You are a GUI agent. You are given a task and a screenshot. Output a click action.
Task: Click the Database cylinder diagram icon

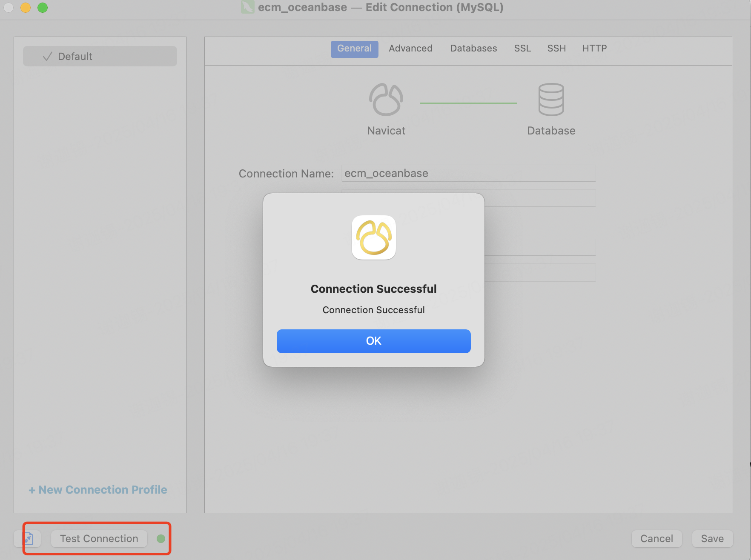pyautogui.click(x=551, y=100)
